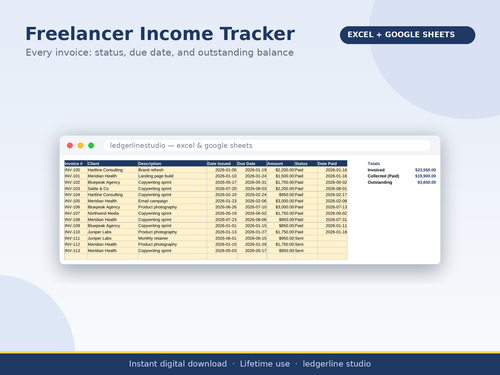Click 'Hartline Consulting' in the INV-100 row

coord(112,170)
